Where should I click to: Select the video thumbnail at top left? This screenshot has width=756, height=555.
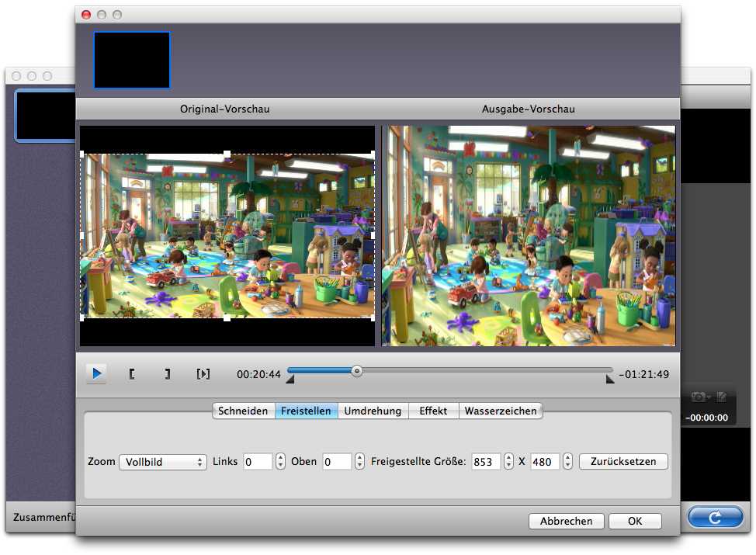[132, 60]
